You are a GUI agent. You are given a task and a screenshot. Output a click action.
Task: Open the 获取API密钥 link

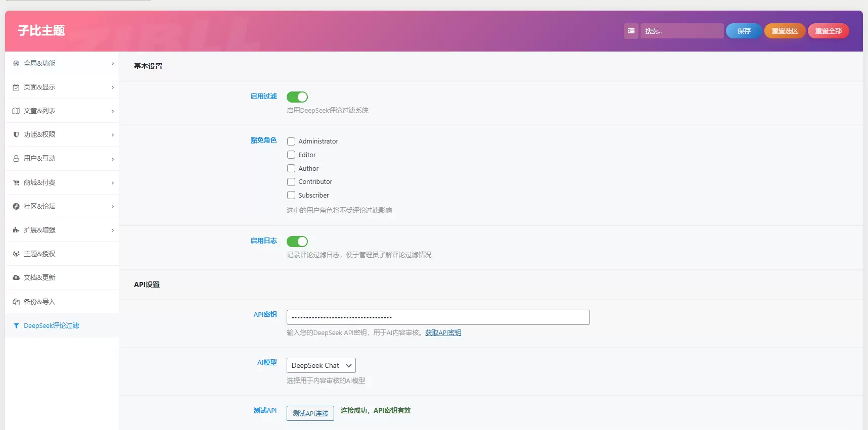[443, 333]
